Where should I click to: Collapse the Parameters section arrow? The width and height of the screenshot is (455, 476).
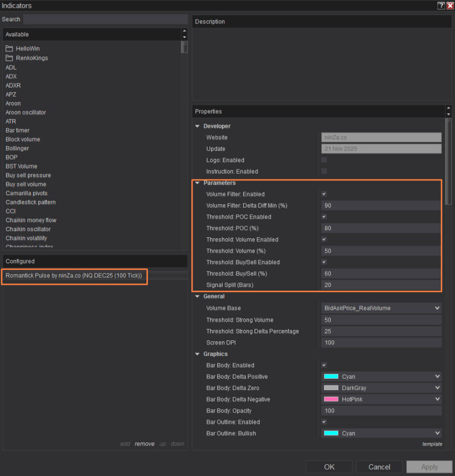coord(197,183)
